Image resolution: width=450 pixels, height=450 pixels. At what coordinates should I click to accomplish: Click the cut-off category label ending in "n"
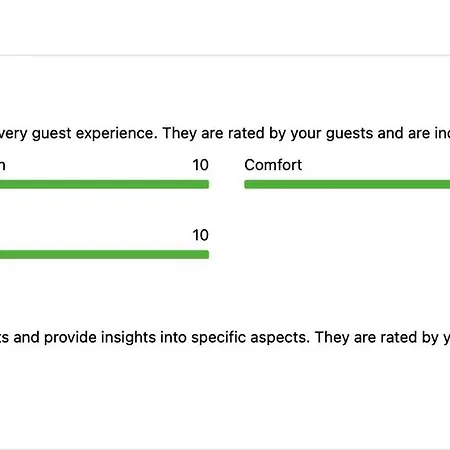pyautogui.click(x=2, y=166)
